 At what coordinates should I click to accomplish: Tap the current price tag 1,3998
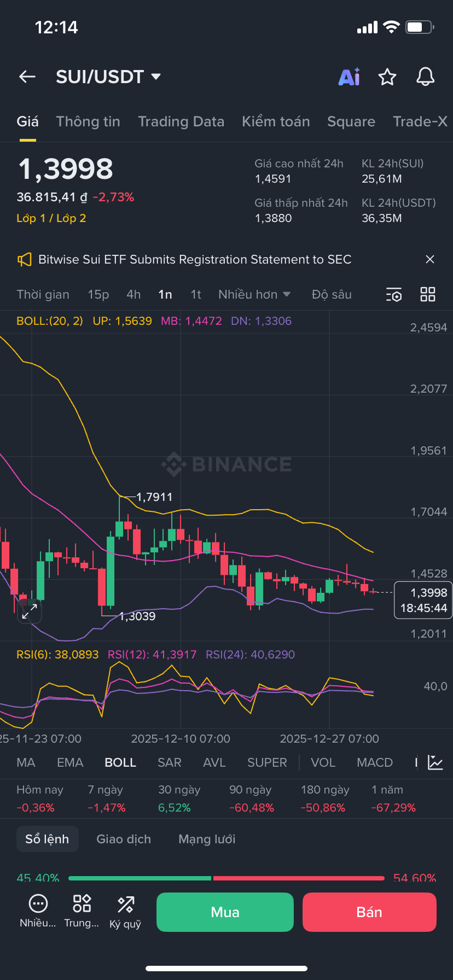[423, 600]
